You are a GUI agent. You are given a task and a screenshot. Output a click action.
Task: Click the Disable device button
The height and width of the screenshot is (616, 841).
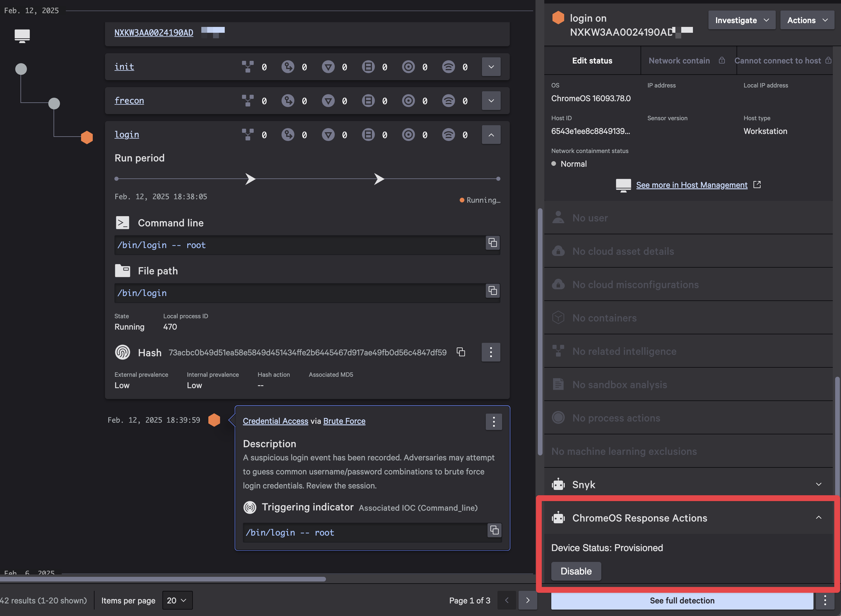(576, 571)
